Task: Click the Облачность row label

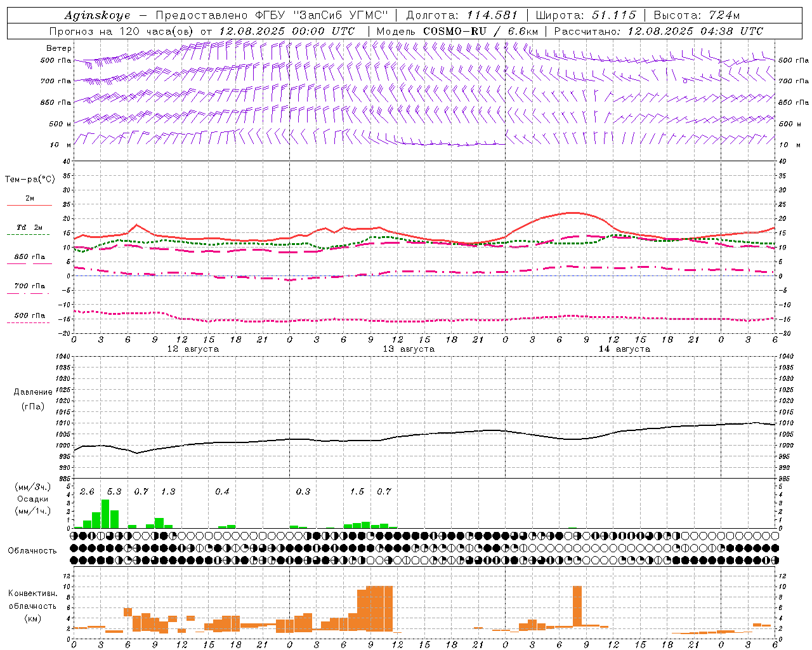Action: click(32, 551)
